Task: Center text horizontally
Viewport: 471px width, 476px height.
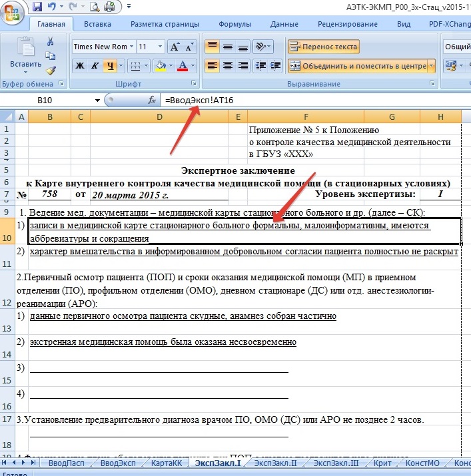Action: (x=228, y=65)
